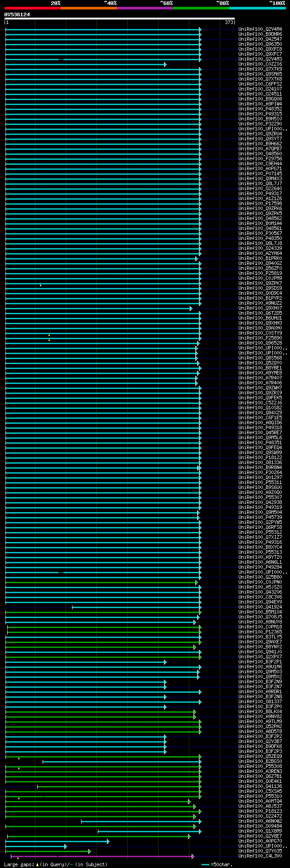This screenshot has width=290, height=868.
Task: Select hit label UniRef100_C6FFS2
Action: (261, 84)
